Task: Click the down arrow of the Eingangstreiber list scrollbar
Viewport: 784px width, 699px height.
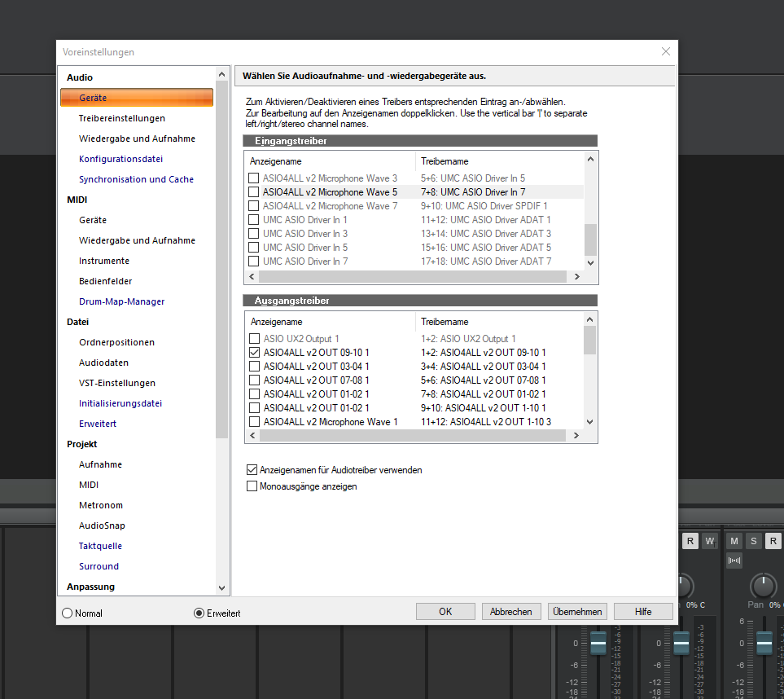Action: tap(590, 262)
